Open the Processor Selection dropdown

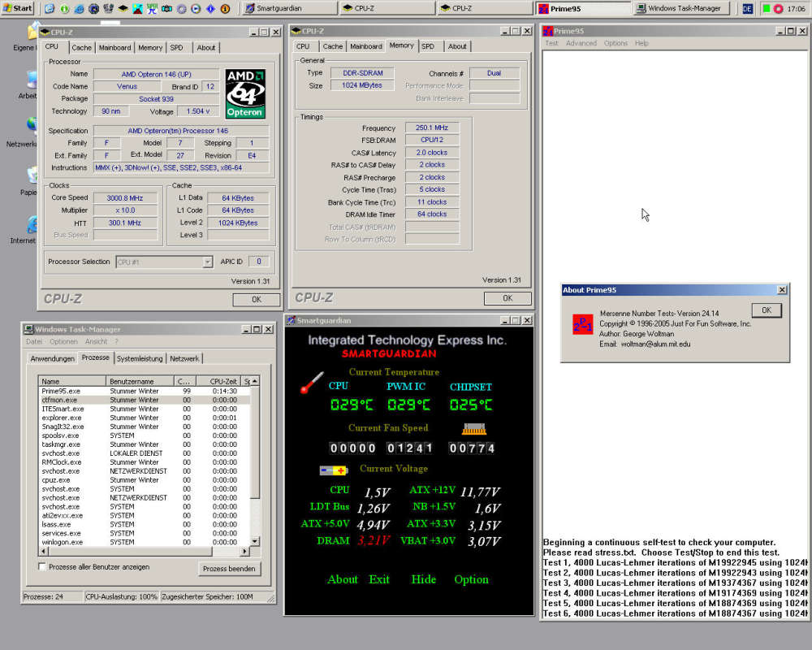click(208, 262)
